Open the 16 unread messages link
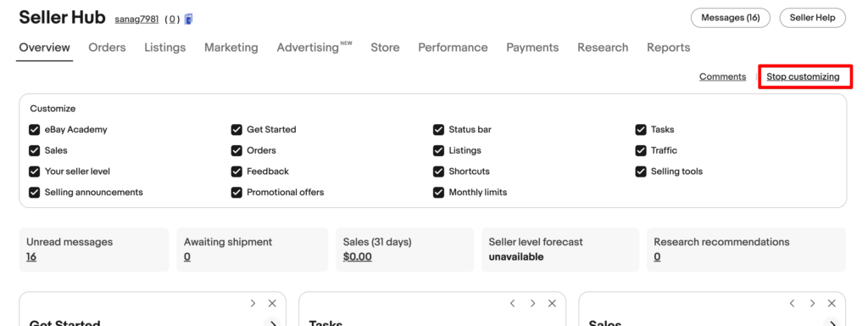 pyautogui.click(x=31, y=256)
